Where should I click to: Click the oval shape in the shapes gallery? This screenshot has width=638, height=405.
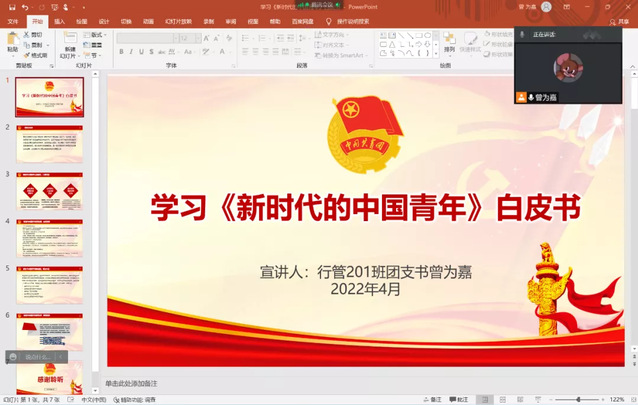point(427,35)
